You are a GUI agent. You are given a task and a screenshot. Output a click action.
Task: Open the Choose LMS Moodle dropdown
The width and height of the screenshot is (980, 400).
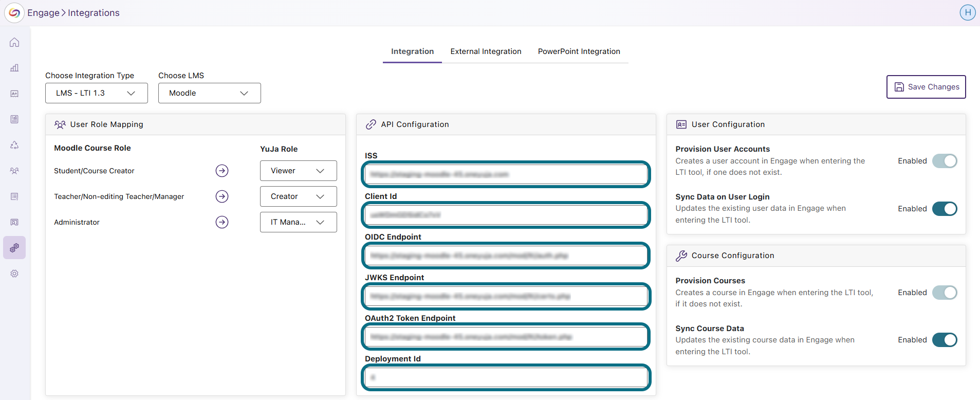click(210, 93)
